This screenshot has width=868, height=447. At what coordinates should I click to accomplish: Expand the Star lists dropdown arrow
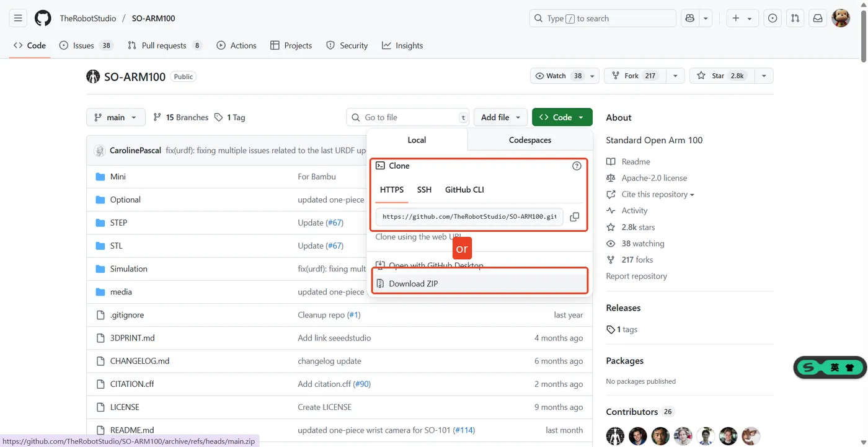764,76
